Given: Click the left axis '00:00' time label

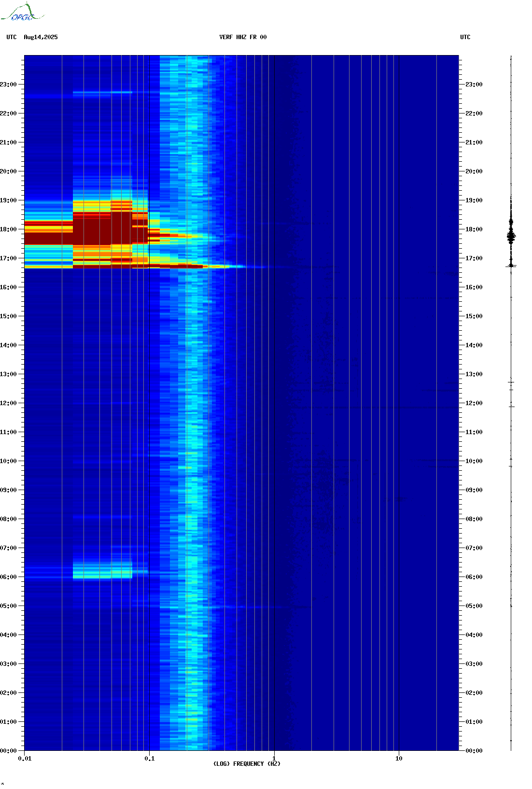Looking at the screenshot, I should 8,751.
